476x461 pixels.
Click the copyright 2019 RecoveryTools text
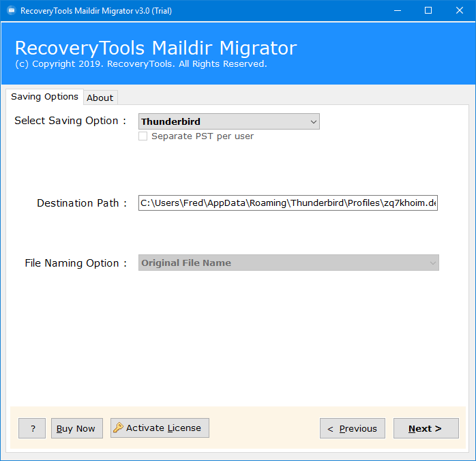pos(141,64)
